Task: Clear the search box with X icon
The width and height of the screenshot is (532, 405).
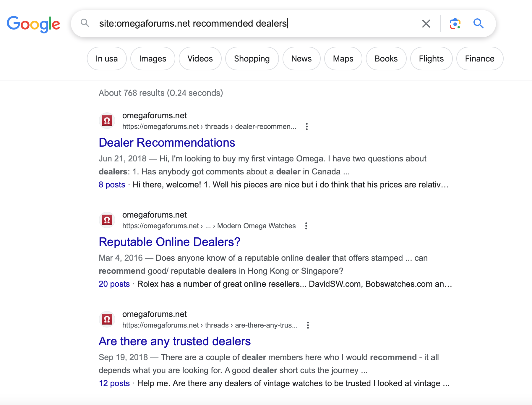Action: pos(426,24)
